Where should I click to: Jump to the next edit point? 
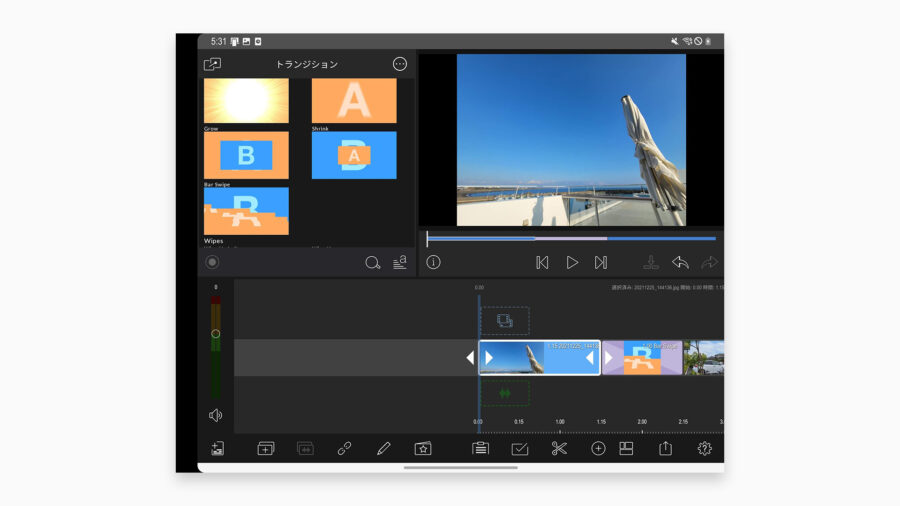tap(600, 262)
